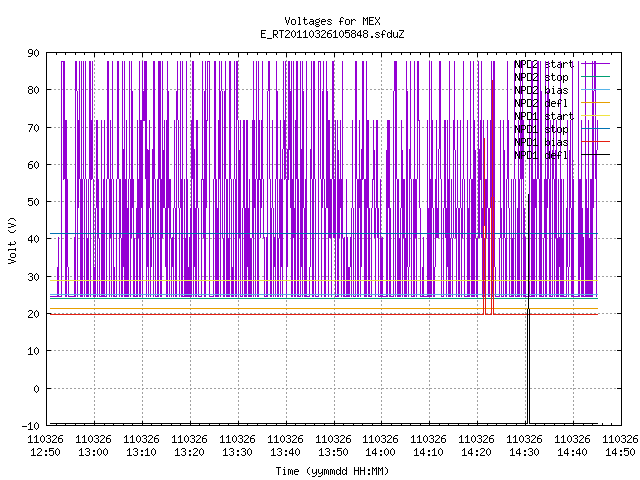Click the y-axis tick value 70
Viewport: 640px width, 480px height.
(x=33, y=128)
